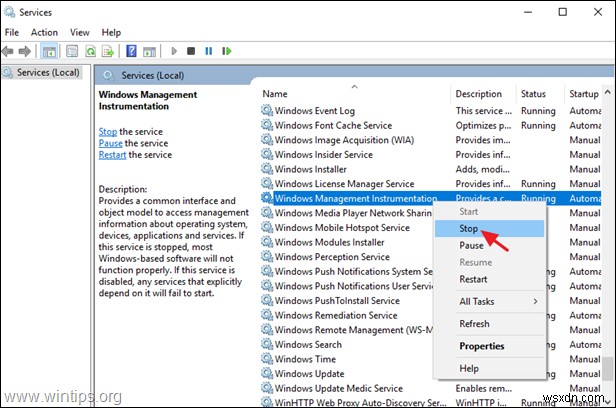Image resolution: width=616 pixels, height=408 pixels.
Task: Click the scrollbar down arrow
Action: tap(608, 401)
